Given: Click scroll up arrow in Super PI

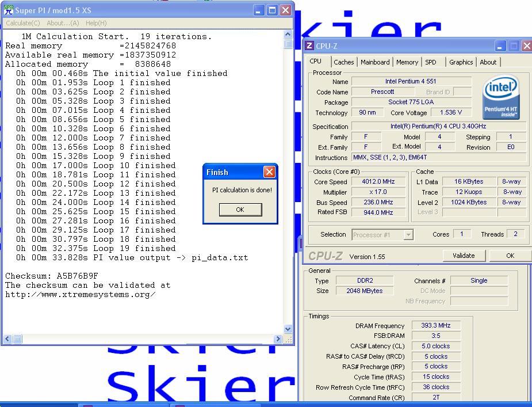Looking at the screenshot, I should [288, 34].
